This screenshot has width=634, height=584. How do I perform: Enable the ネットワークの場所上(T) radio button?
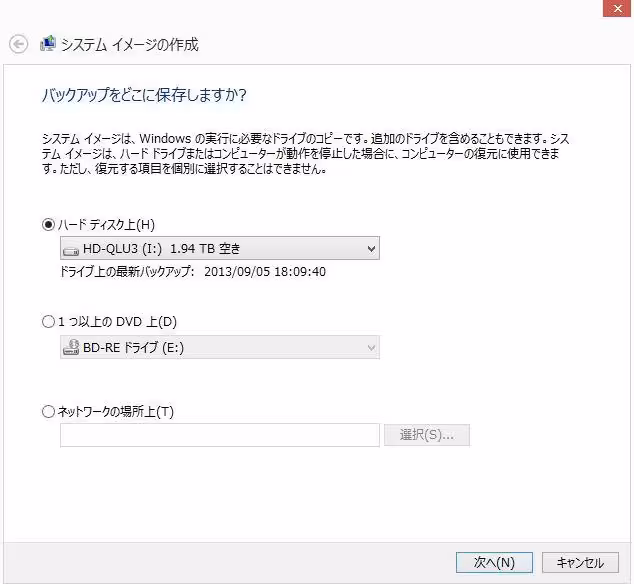(48, 411)
